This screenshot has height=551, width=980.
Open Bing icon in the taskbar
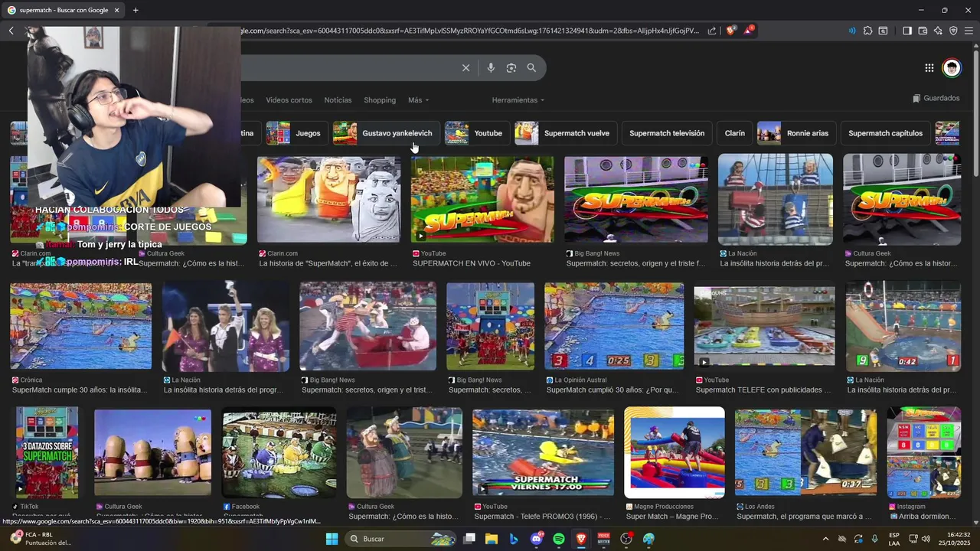point(514,539)
